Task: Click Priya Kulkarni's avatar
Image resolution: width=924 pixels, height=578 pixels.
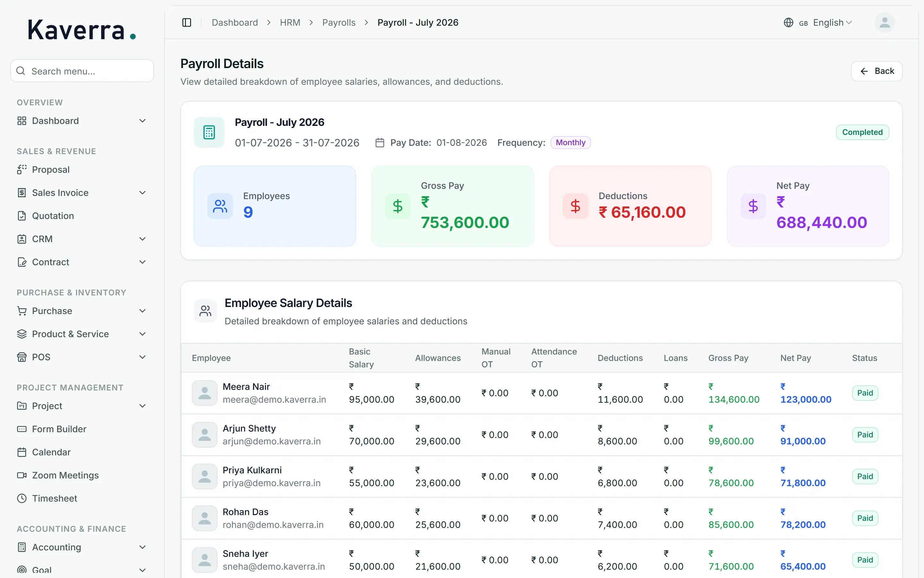Action: point(205,476)
